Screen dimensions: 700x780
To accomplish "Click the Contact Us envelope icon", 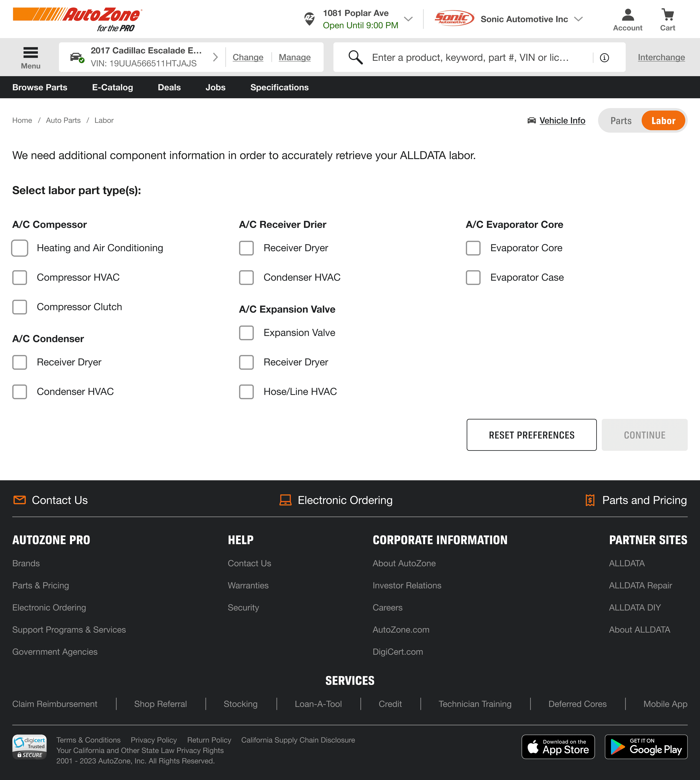I will (19, 500).
